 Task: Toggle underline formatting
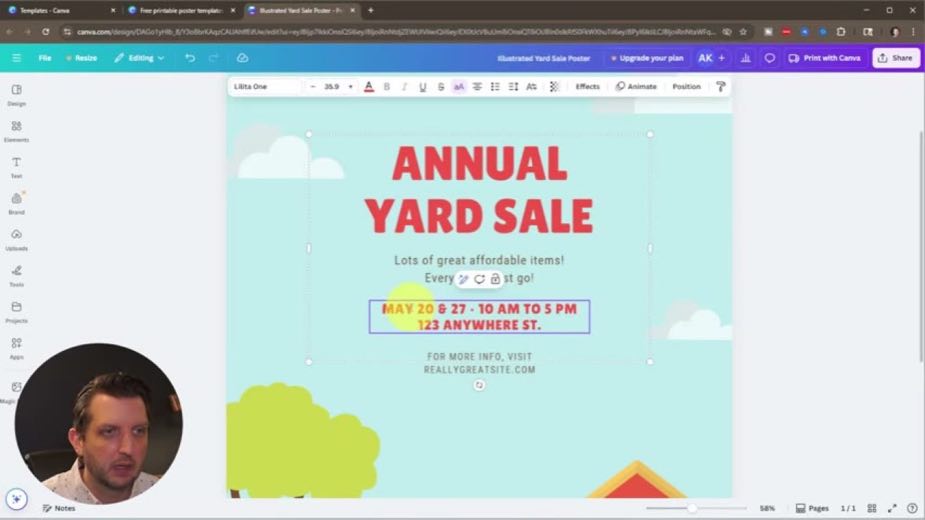click(x=422, y=87)
